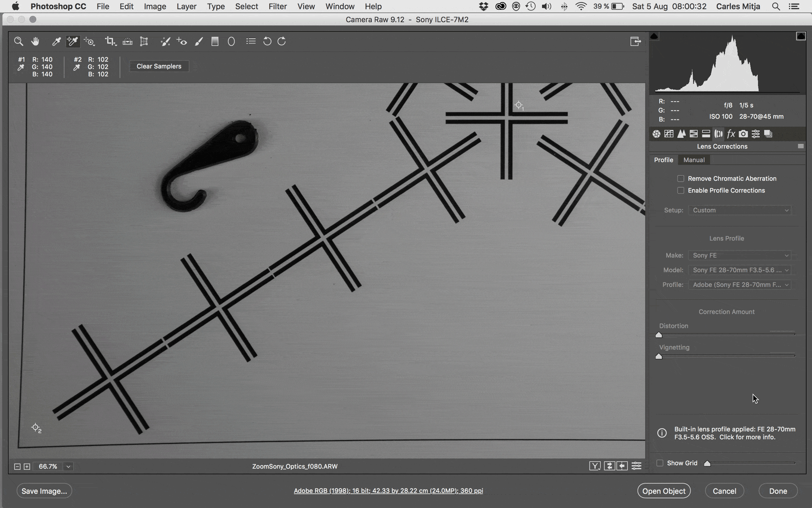Screen dimensions: 812x508
Task: Click the workflow options link text
Action: (x=388, y=491)
